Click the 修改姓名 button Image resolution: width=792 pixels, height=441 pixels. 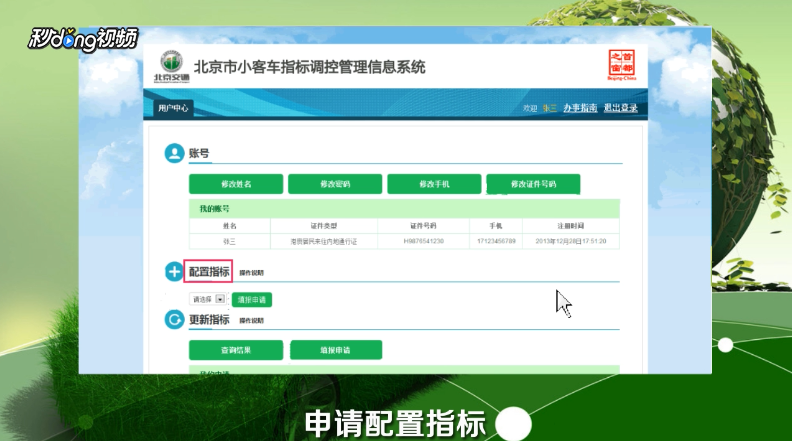[236, 184]
